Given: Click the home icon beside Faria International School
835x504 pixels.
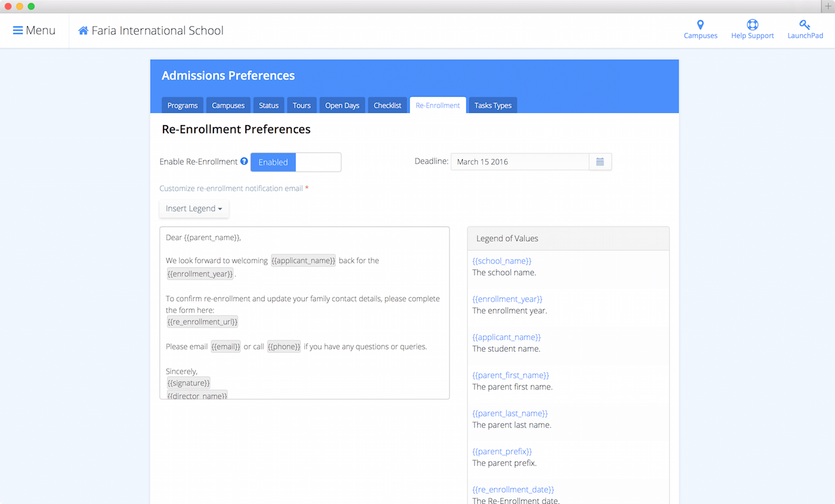Looking at the screenshot, I should pyautogui.click(x=83, y=31).
